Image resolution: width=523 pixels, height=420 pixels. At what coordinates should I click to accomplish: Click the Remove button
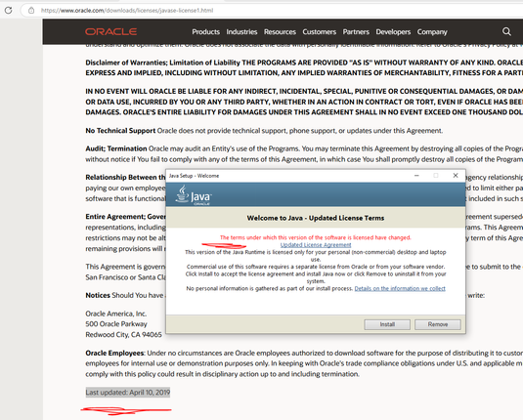[x=438, y=324]
